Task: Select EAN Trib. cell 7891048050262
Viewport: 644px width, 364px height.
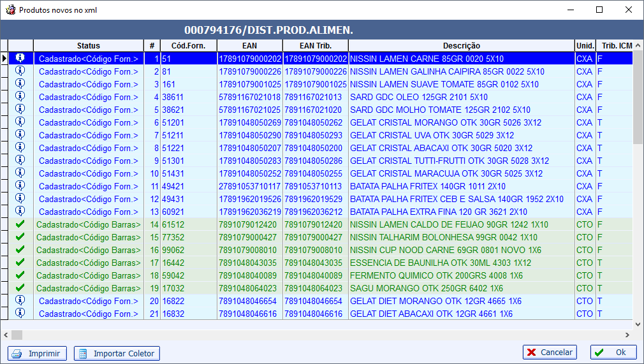Action: [316, 122]
